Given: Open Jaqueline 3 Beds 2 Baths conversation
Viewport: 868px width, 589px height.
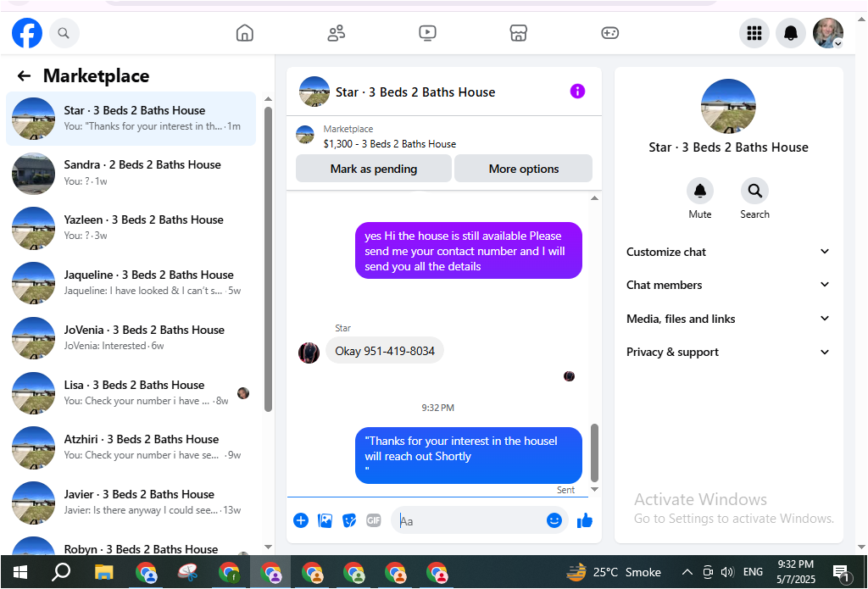Looking at the screenshot, I should [x=131, y=283].
